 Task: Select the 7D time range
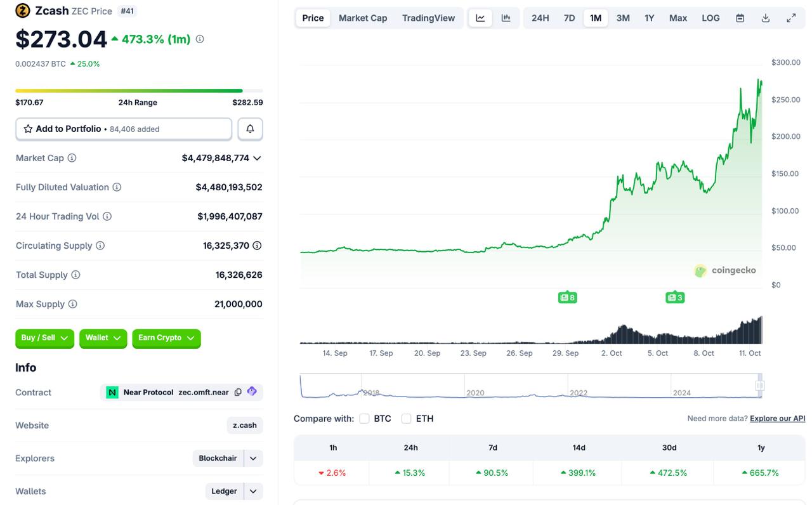569,18
